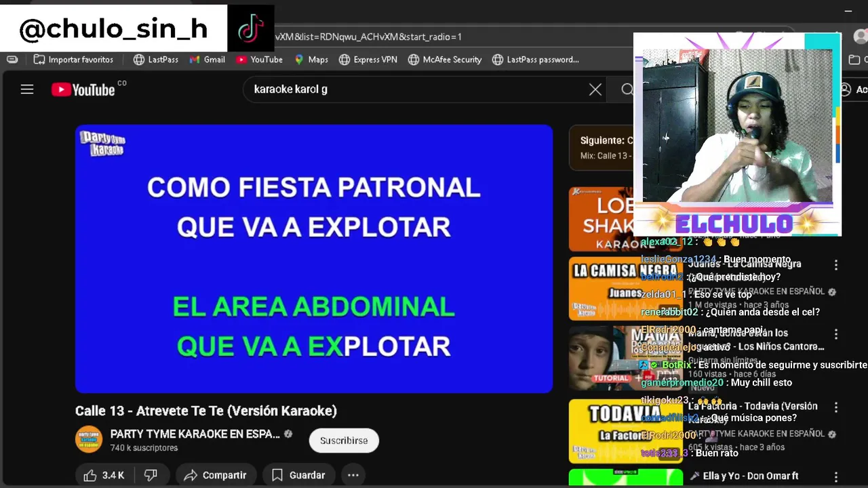
Task: Click the favorites bar icon at far left
Action: pos(12,60)
